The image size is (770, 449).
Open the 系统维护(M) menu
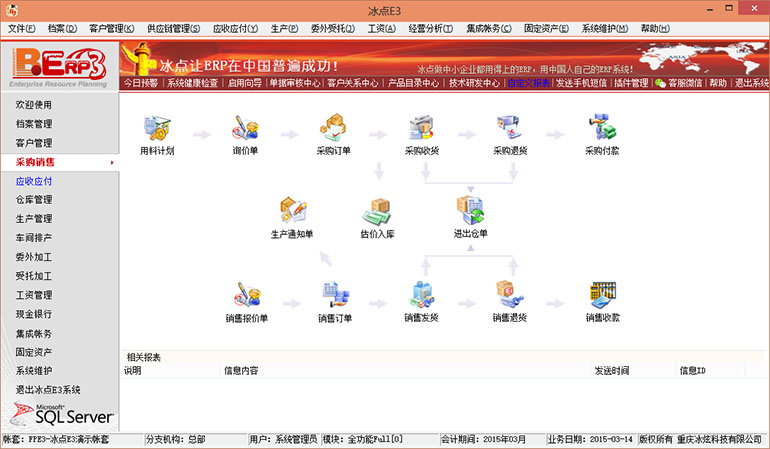click(x=605, y=28)
